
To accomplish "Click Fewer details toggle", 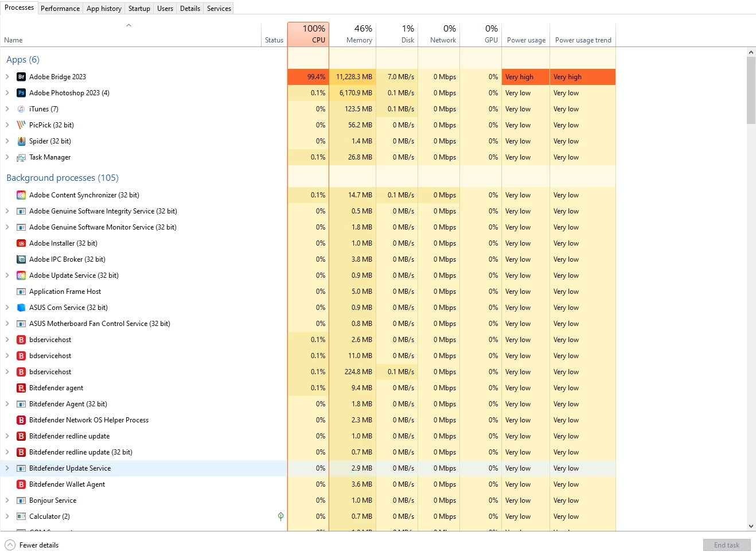I will coord(32,545).
